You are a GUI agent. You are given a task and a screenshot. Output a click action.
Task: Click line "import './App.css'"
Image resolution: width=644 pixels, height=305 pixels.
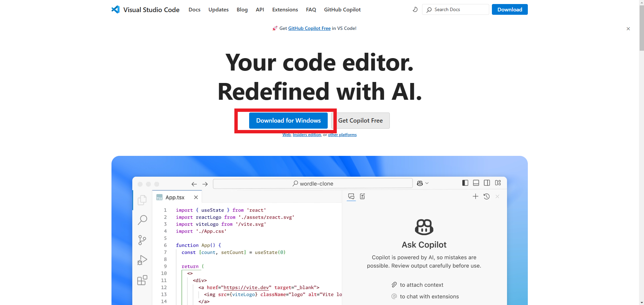[x=201, y=231]
